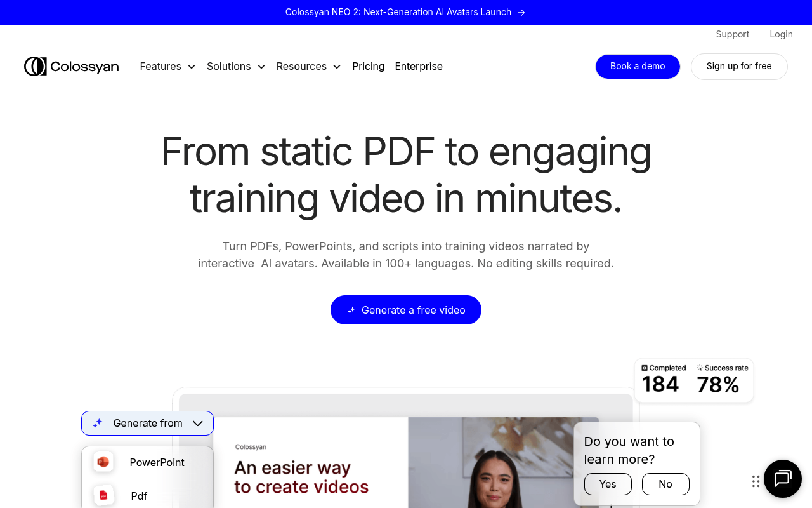
Task: Open the chat widget bubble
Action: click(782, 479)
